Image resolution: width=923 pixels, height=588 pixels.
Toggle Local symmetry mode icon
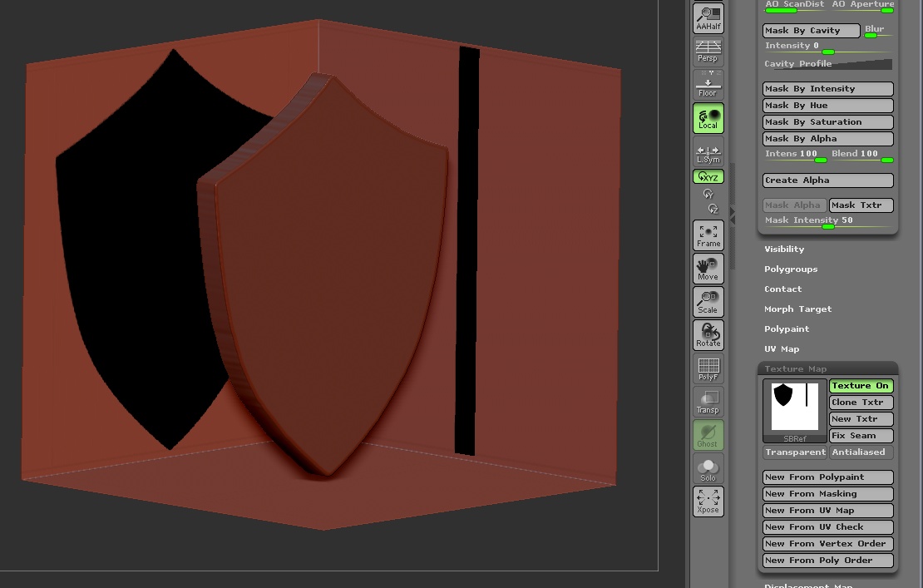tap(708, 118)
